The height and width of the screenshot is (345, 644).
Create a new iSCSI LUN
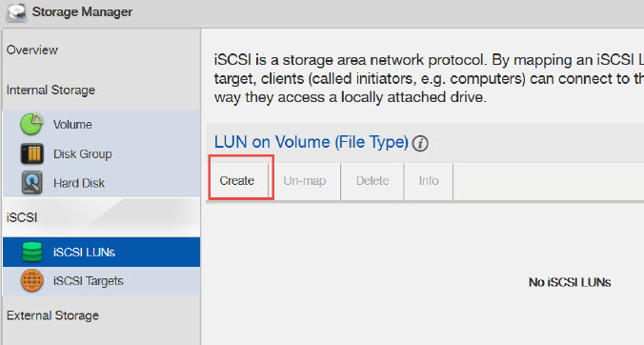237,181
